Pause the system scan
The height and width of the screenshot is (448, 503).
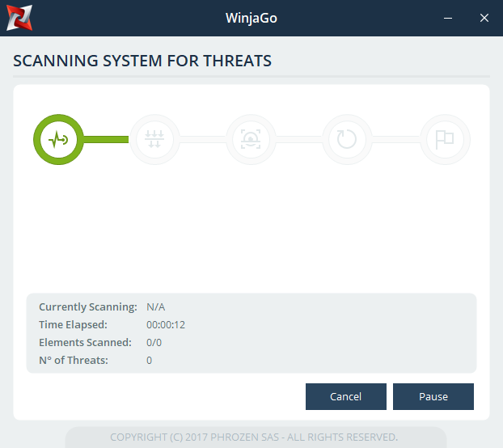tap(433, 396)
